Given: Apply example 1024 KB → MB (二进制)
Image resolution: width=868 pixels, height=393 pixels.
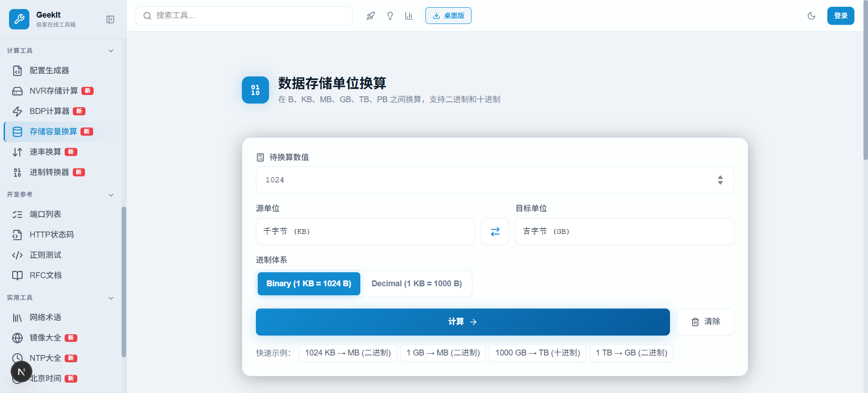Looking at the screenshot, I should pos(348,353).
